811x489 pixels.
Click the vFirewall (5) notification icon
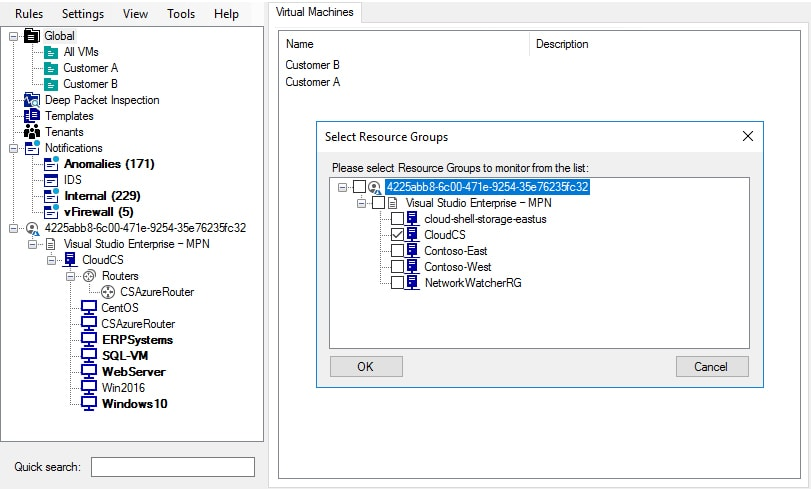click(x=51, y=212)
